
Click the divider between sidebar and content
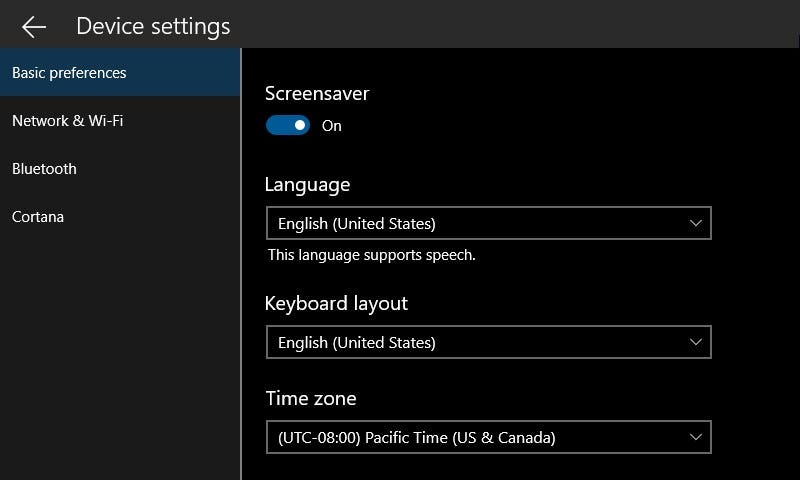(x=241, y=264)
